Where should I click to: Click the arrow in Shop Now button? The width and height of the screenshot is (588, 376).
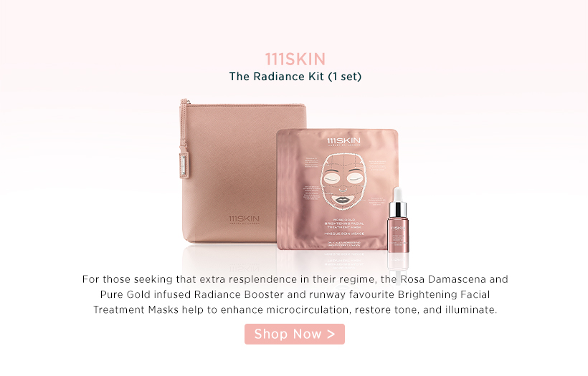[x=331, y=334]
